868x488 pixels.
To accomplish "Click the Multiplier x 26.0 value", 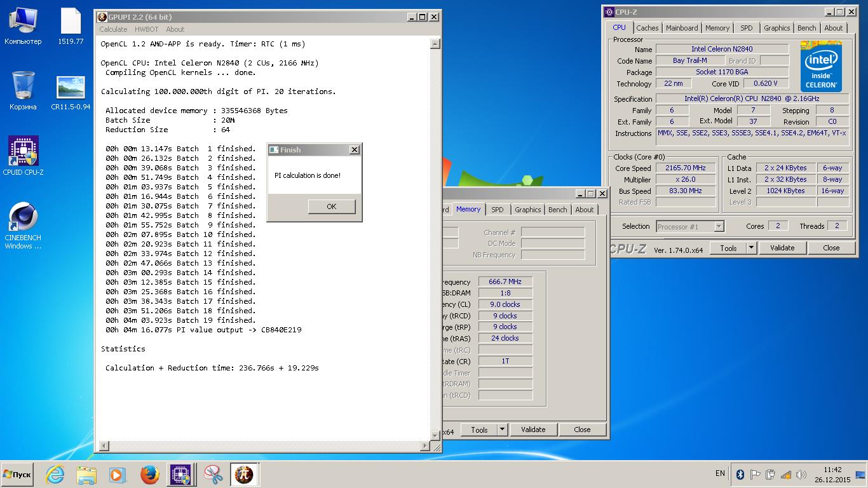I will point(686,179).
